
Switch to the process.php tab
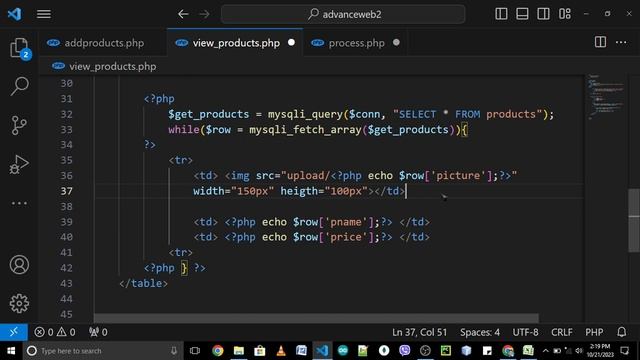click(356, 43)
